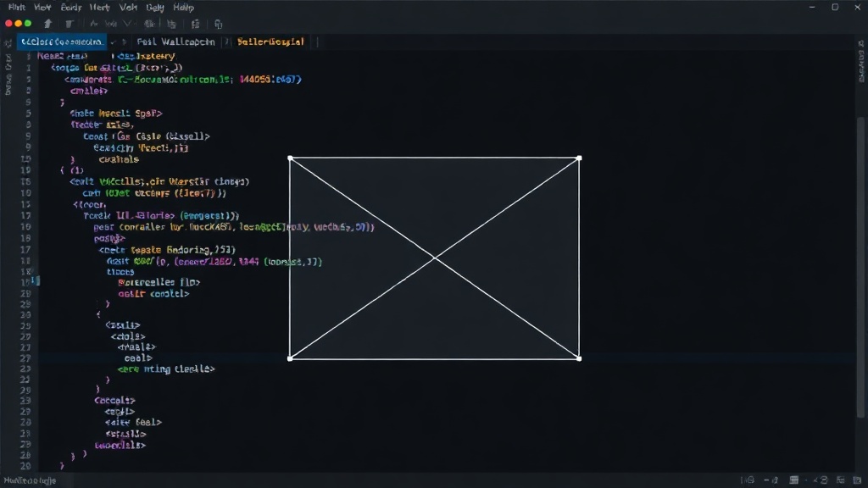Toggle the breakpoint marker in the line gutter
The height and width of the screenshot is (488, 868).
(37, 281)
